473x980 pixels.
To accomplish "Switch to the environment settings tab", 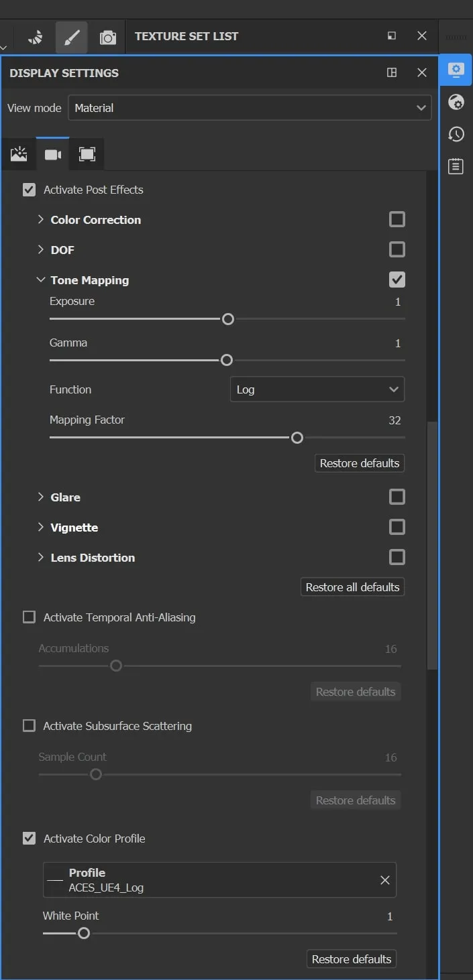I will 19,155.
